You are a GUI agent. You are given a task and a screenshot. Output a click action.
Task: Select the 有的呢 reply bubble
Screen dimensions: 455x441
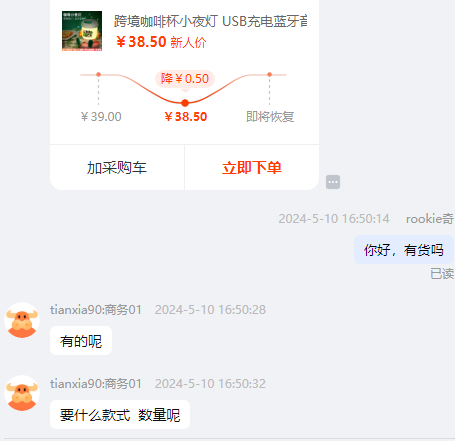click(81, 341)
